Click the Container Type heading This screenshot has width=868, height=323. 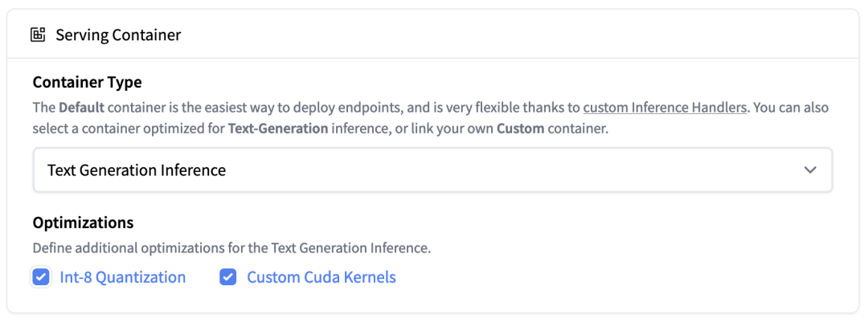pyautogui.click(x=88, y=82)
